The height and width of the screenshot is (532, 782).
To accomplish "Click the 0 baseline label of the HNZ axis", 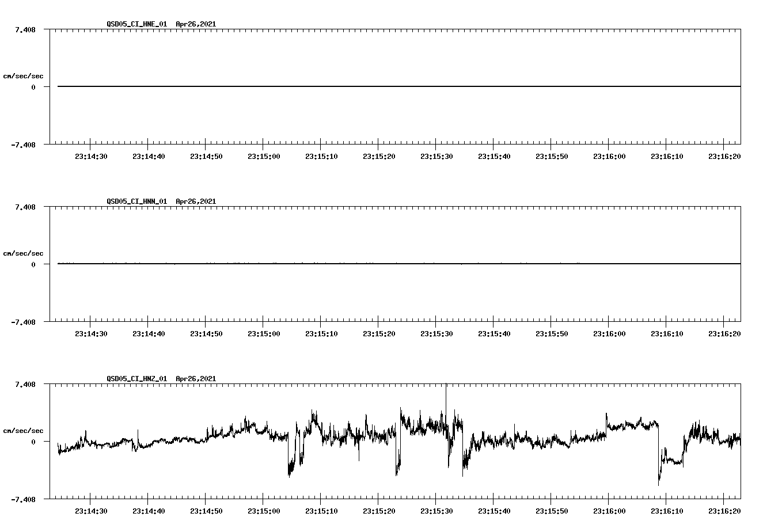I will (32, 442).
